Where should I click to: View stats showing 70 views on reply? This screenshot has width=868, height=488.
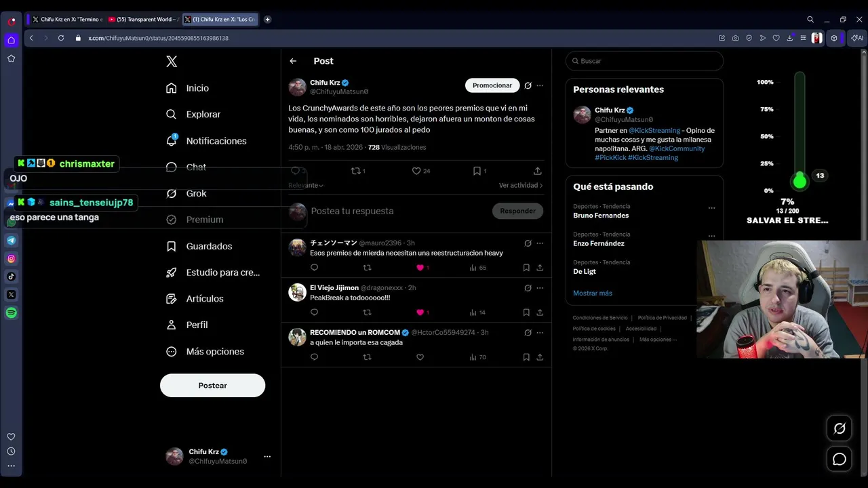pyautogui.click(x=478, y=357)
